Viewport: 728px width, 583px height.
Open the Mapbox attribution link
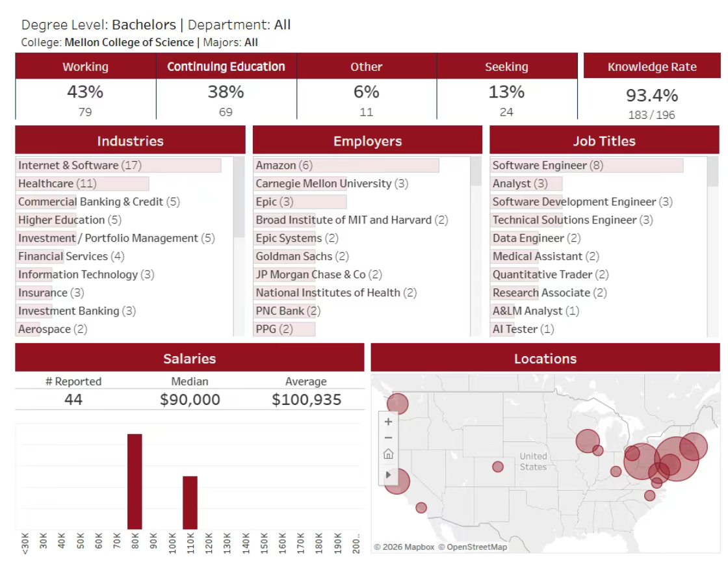[x=404, y=547]
